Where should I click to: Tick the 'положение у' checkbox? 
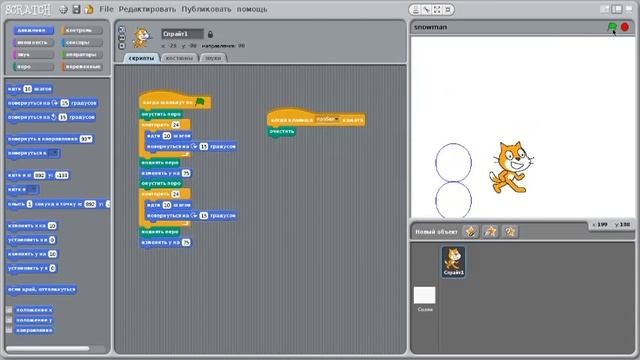click(9, 320)
